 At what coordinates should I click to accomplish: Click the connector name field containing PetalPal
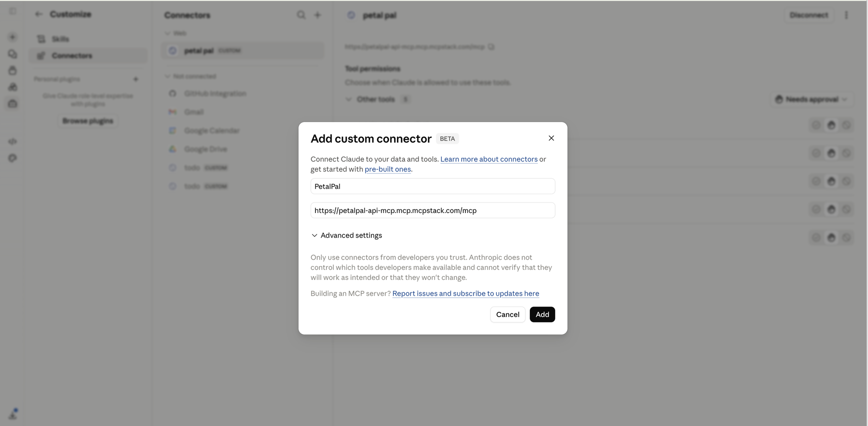click(x=433, y=186)
